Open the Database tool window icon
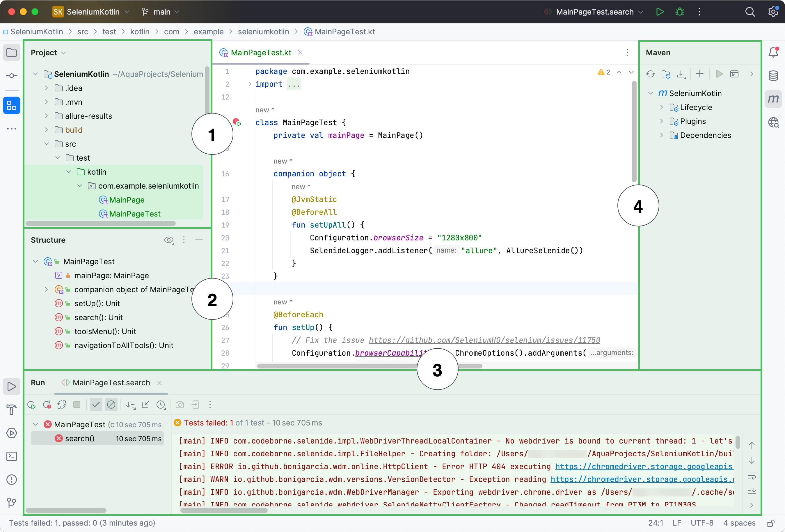The image size is (785, 532). click(773, 76)
